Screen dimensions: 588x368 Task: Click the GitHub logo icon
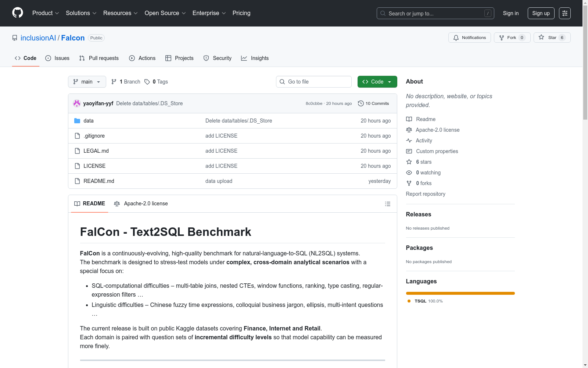coord(18,13)
